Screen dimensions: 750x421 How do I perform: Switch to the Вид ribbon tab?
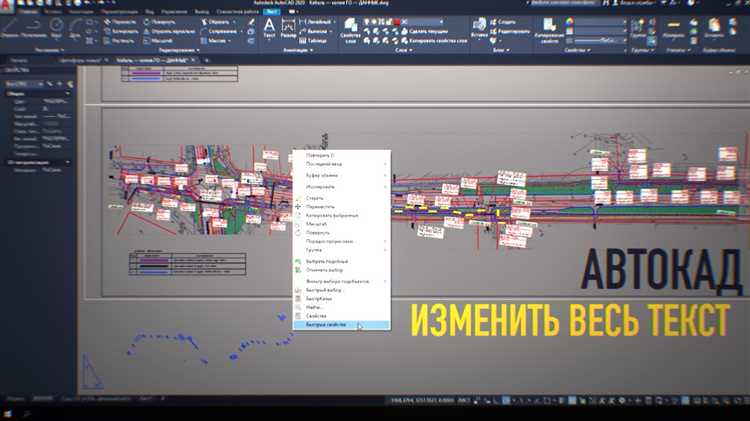pos(149,11)
